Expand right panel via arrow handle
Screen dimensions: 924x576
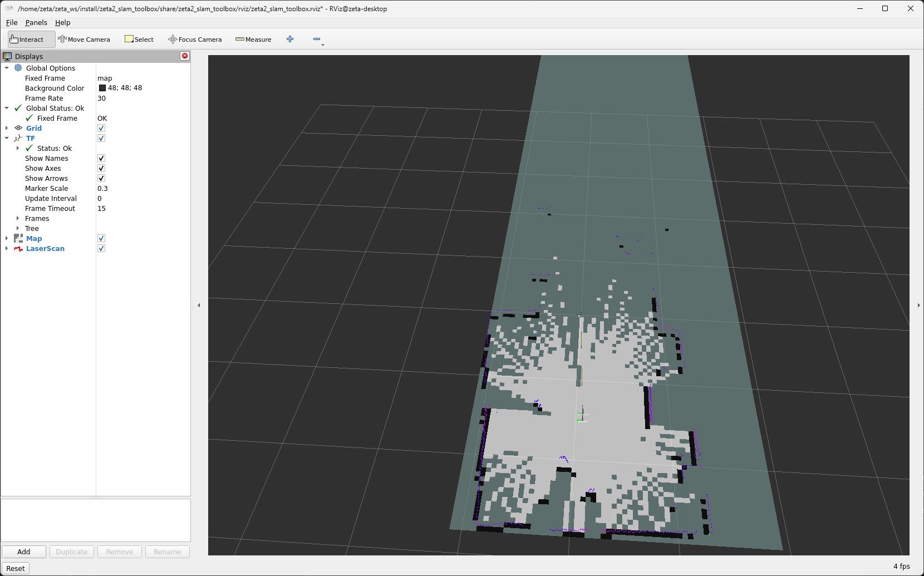(x=918, y=305)
